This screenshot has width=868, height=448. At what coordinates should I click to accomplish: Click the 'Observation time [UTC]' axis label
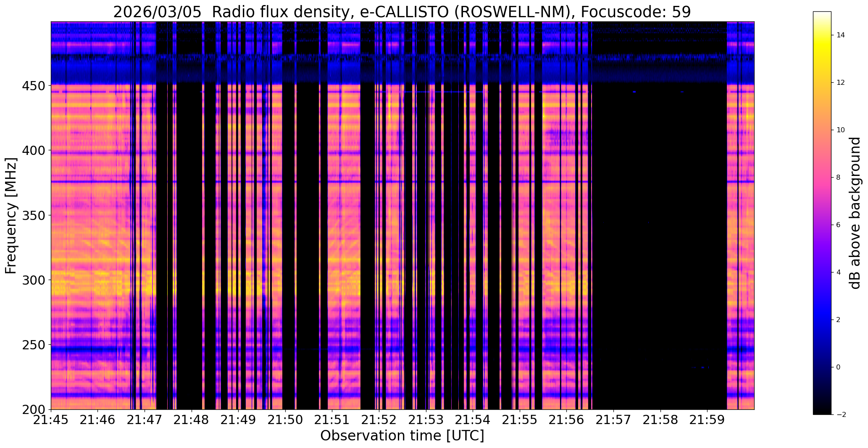click(x=402, y=436)
